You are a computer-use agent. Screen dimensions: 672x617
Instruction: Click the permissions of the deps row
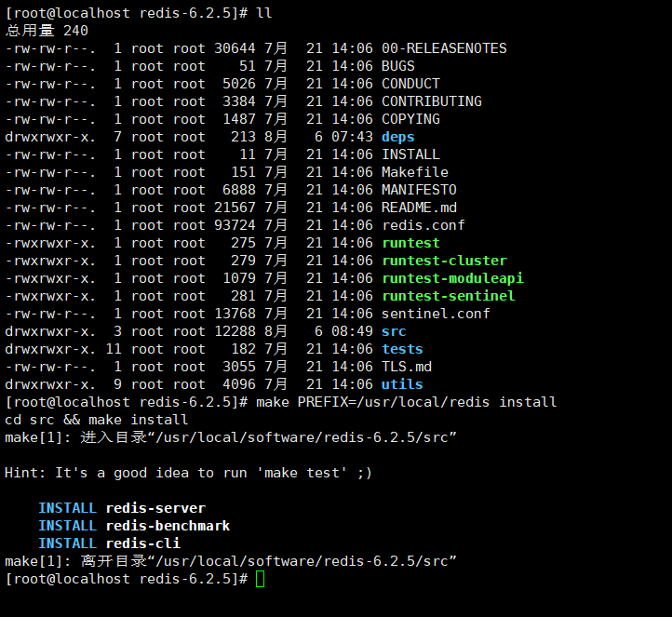click(x=49, y=137)
